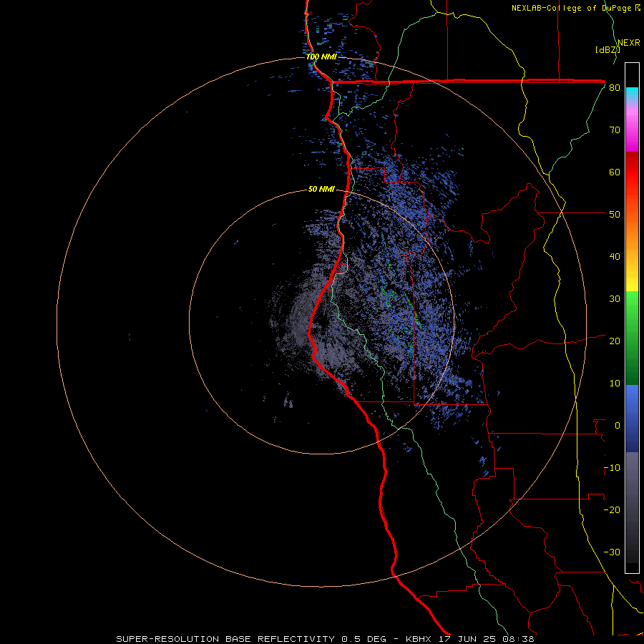Click the NEXR label above the color scale
The height and width of the screenshot is (644, 644).
(628, 43)
